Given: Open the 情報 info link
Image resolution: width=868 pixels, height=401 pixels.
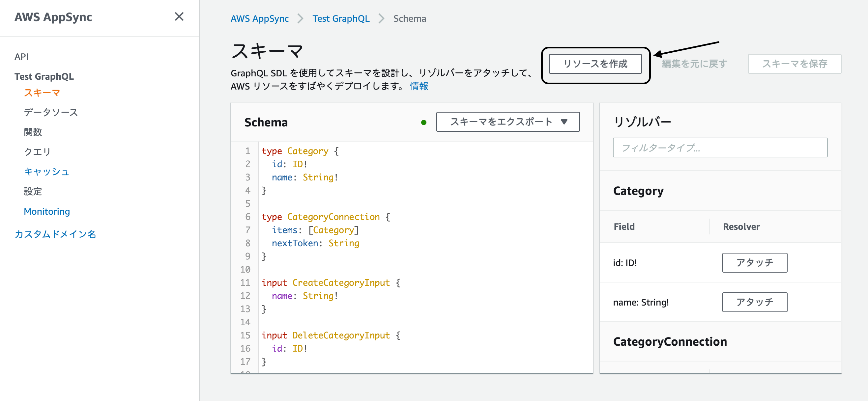Looking at the screenshot, I should [x=419, y=86].
